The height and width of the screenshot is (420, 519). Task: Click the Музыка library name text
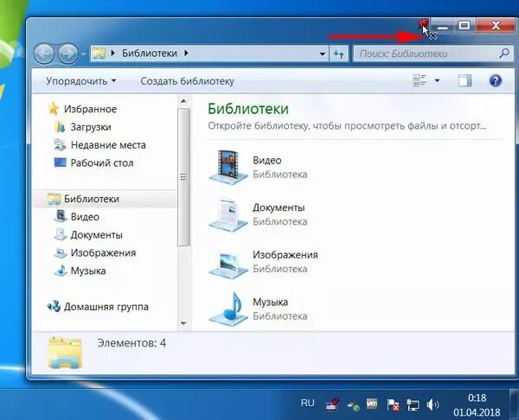[x=271, y=302]
